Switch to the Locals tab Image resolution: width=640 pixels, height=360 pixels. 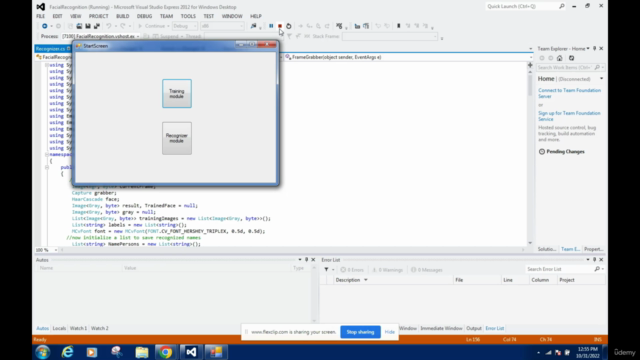[59, 328]
